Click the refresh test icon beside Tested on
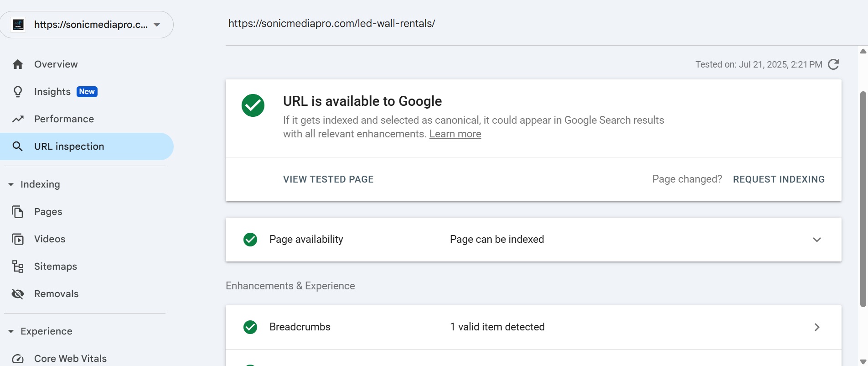This screenshot has width=868, height=366. [833, 64]
